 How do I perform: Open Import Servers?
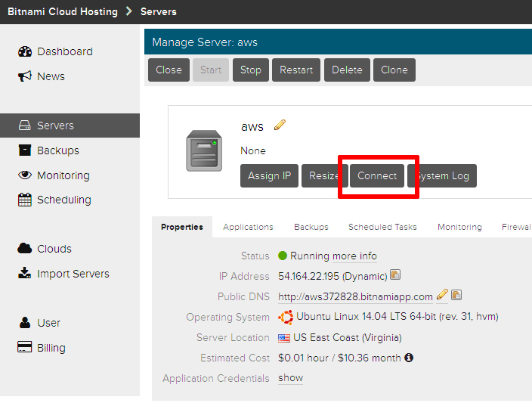(73, 274)
